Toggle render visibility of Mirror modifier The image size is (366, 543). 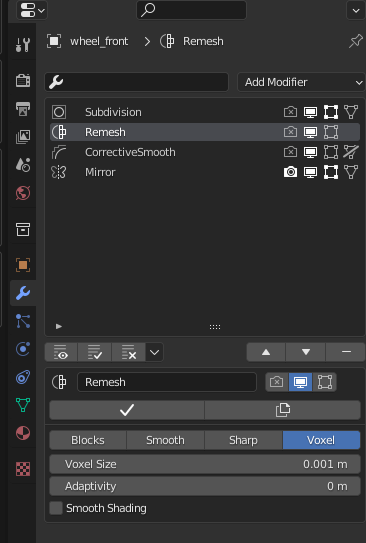[x=290, y=172]
